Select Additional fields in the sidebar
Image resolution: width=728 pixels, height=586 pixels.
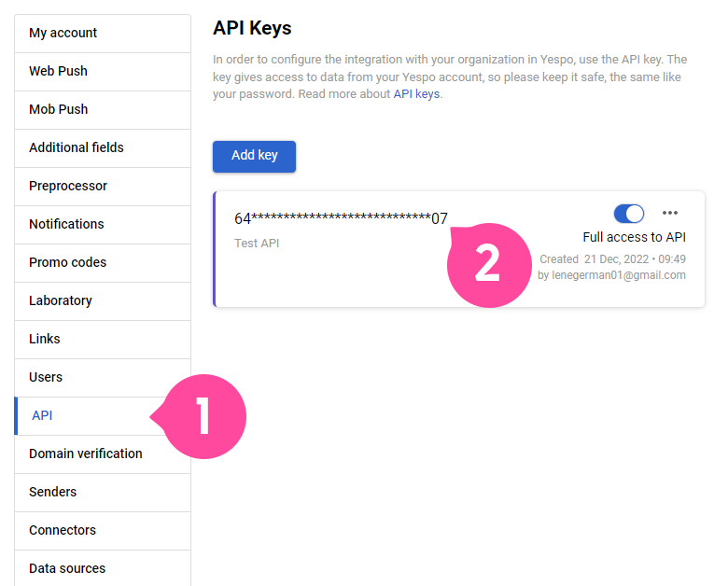click(x=102, y=148)
